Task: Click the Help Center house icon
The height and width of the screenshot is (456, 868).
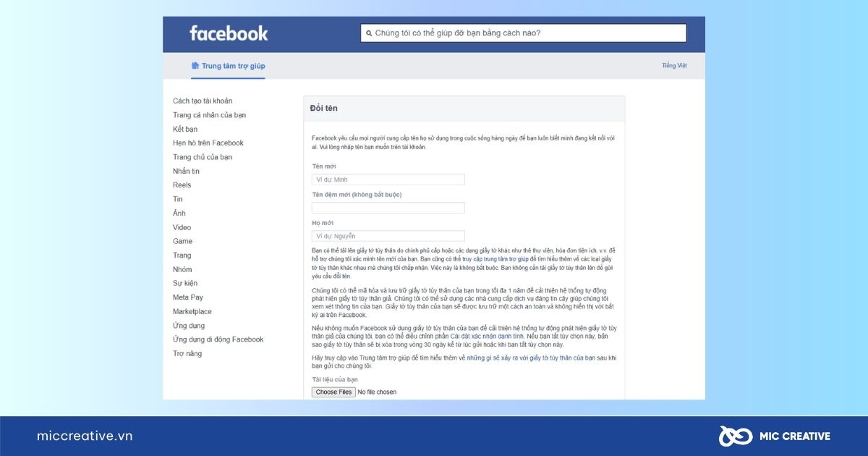Action: point(195,65)
